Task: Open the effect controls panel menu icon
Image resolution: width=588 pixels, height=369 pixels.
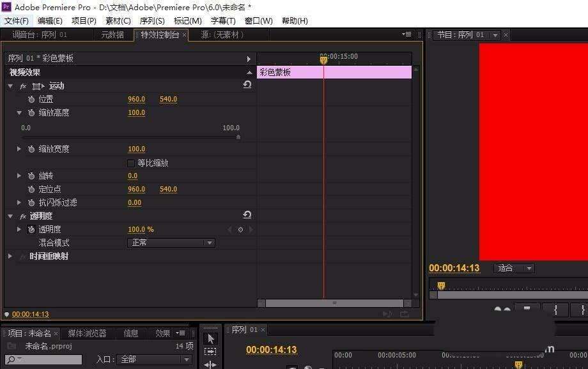Action: tap(406, 34)
